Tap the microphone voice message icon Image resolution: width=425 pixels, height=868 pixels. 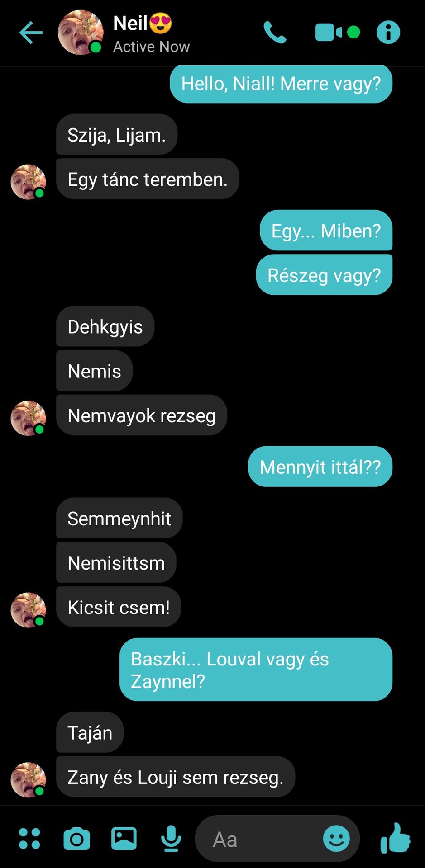pyautogui.click(x=171, y=839)
